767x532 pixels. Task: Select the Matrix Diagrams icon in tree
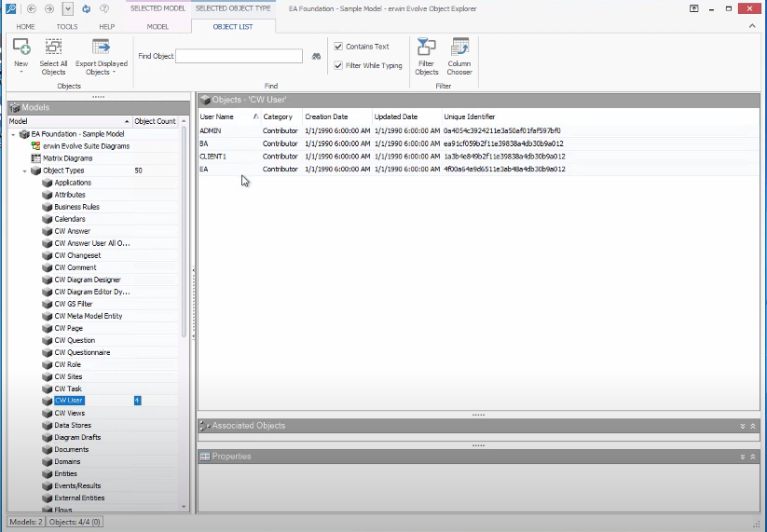tap(35, 158)
